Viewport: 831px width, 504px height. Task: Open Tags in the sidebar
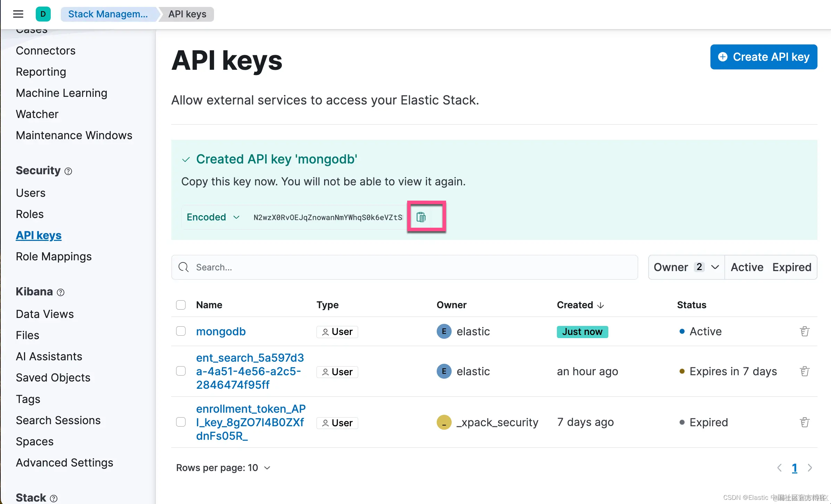click(x=28, y=399)
